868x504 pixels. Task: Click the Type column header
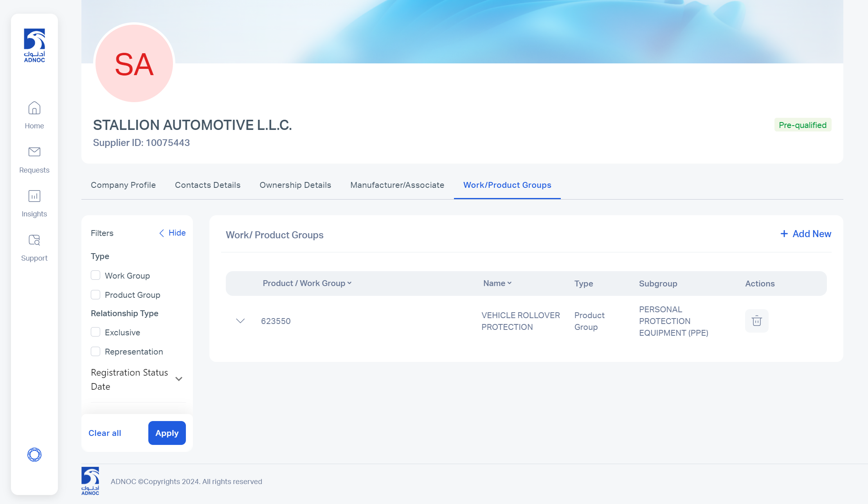click(583, 284)
